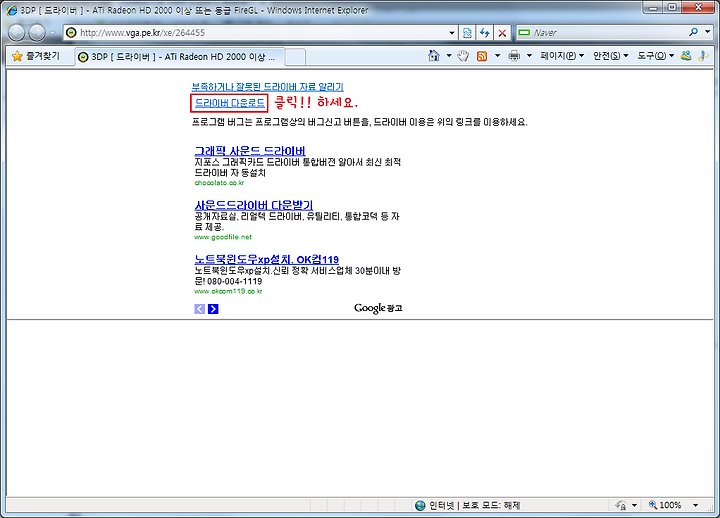Viewport: 720px width, 518px height.
Task: Expand the Home button dropdown arrow
Action: tap(449, 56)
